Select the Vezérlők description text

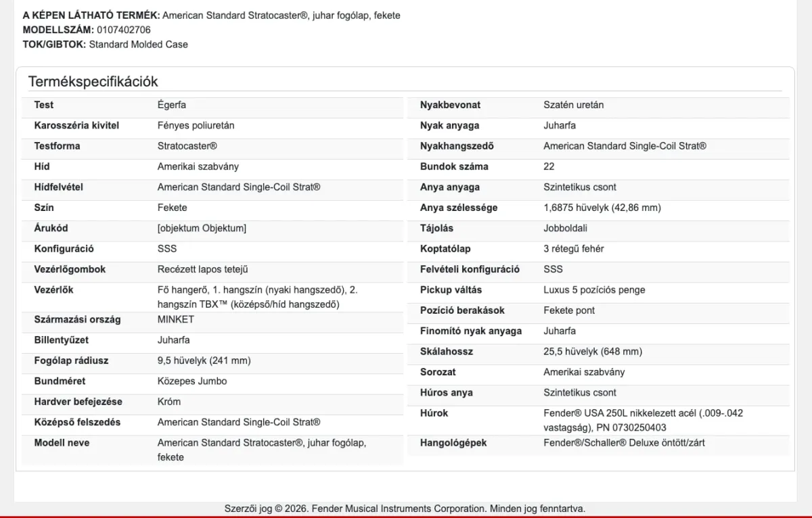258,298
